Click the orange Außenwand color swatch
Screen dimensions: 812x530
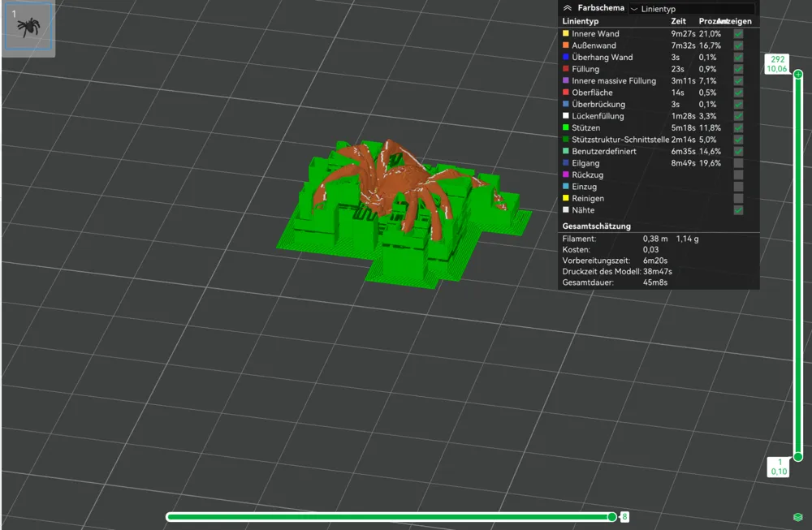[x=565, y=45]
